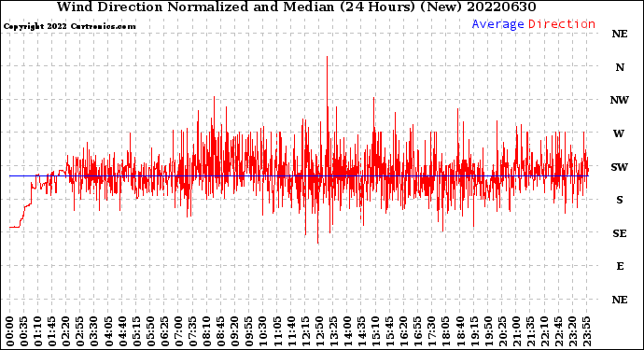
Task: Click the 'E' direction axis label
Action: coord(620,266)
